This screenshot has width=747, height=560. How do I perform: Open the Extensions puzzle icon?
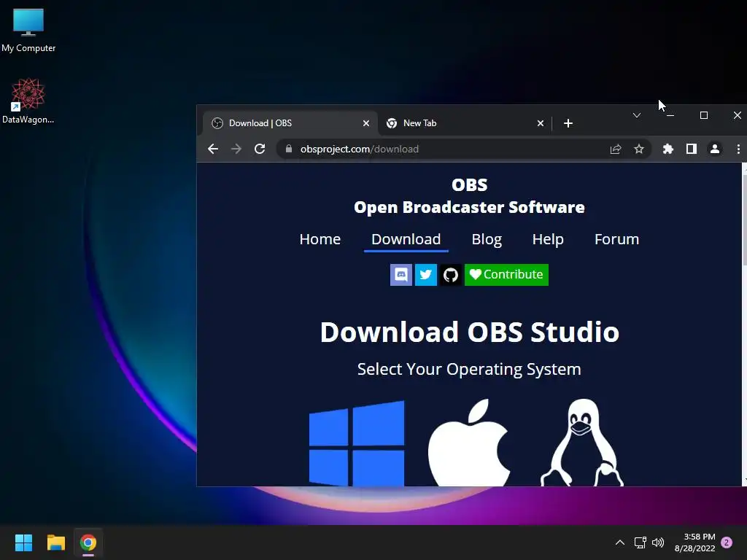click(x=668, y=149)
